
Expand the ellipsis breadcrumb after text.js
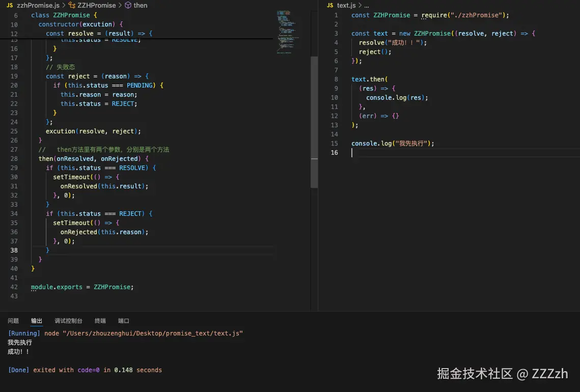pyautogui.click(x=367, y=6)
